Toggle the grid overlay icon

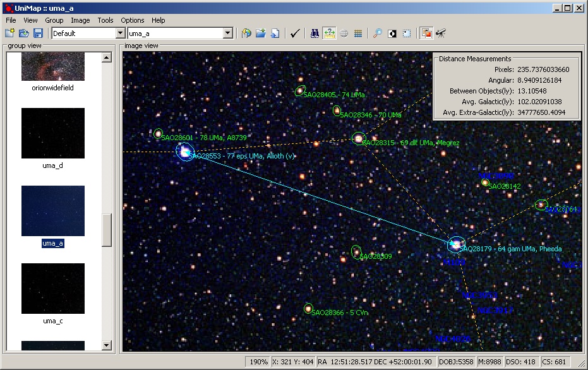click(x=358, y=33)
